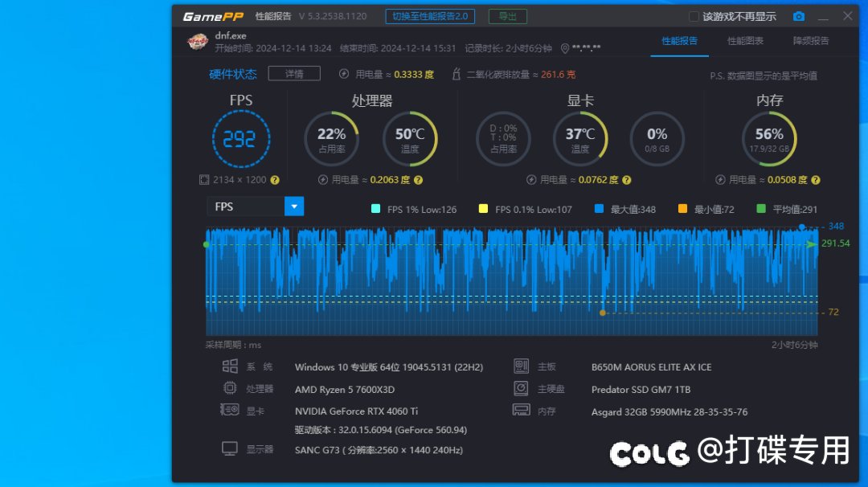This screenshot has width=868, height=487.
Task: Click the Windows 10 专业版 system text
Action: (x=389, y=367)
